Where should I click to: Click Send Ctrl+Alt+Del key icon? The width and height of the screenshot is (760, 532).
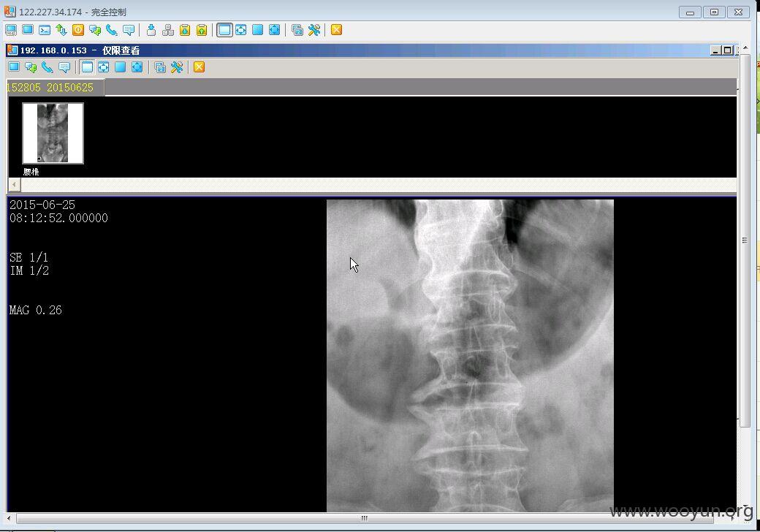pos(151,30)
